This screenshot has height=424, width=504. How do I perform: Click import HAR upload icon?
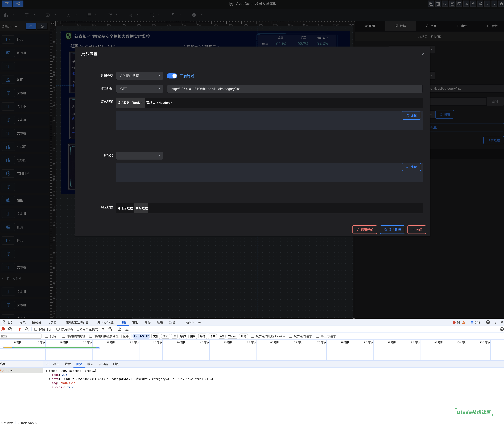[120, 329]
